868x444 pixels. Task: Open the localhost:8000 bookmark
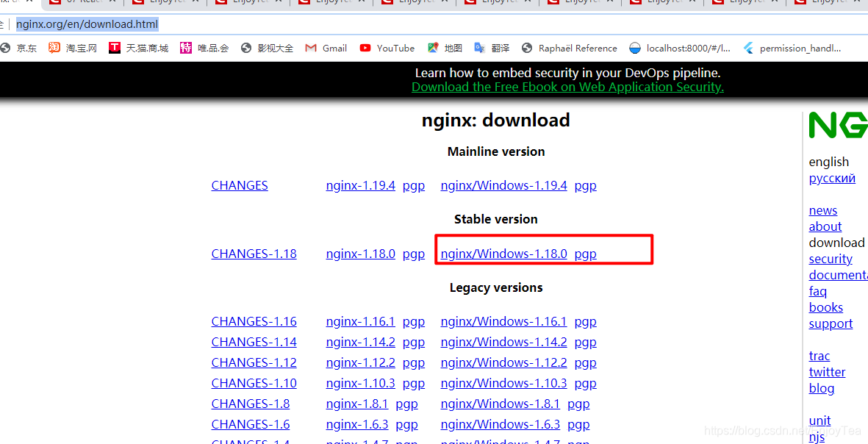pyautogui.click(x=680, y=49)
